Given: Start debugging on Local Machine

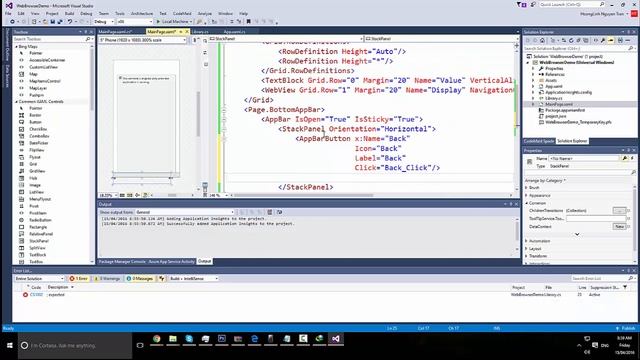Looking at the screenshot, I should tap(174, 22).
